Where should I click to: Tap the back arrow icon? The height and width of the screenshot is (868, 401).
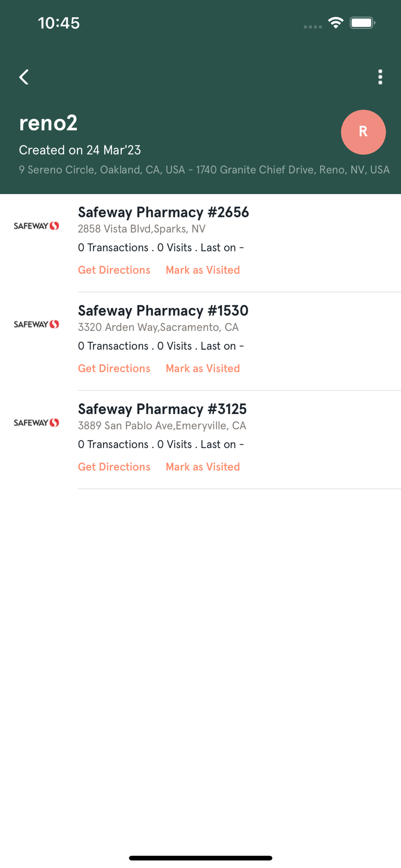click(24, 77)
